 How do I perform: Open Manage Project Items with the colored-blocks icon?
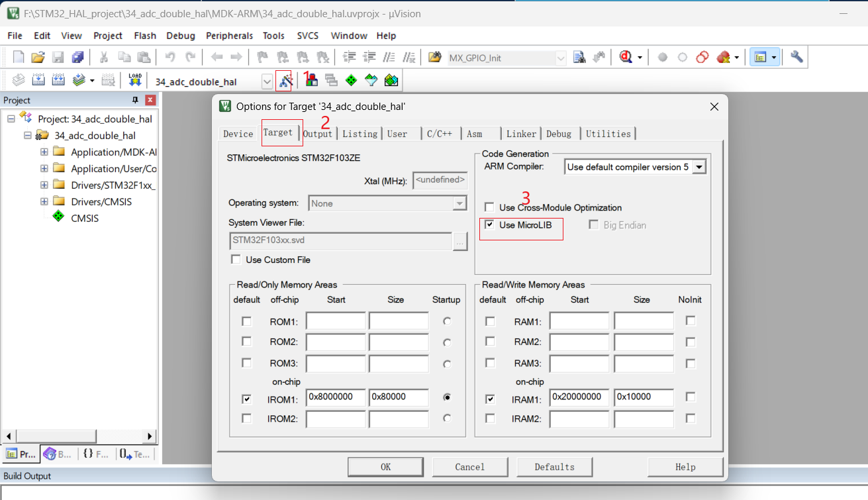tap(311, 81)
